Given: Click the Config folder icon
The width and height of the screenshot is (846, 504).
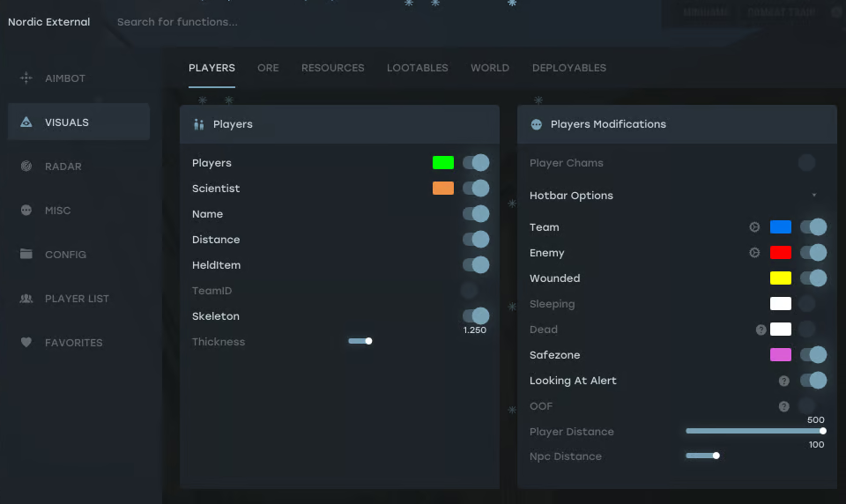Looking at the screenshot, I should (x=26, y=254).
